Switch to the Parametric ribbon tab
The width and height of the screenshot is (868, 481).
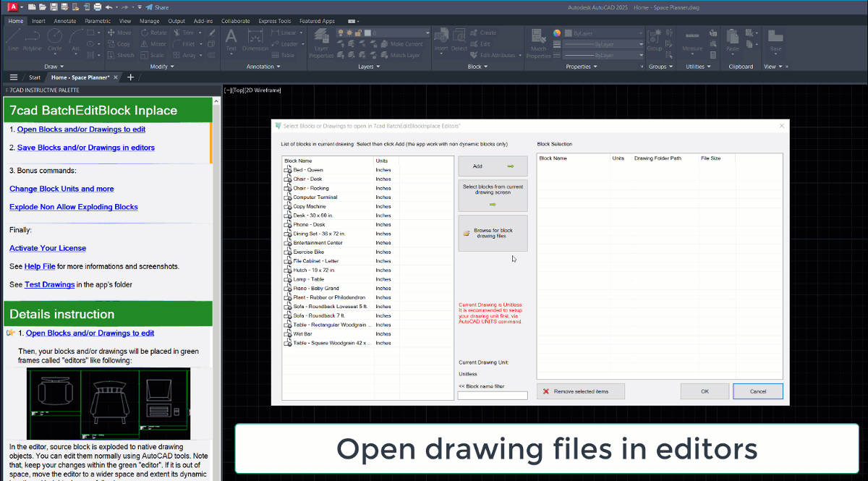click(98, 21)
